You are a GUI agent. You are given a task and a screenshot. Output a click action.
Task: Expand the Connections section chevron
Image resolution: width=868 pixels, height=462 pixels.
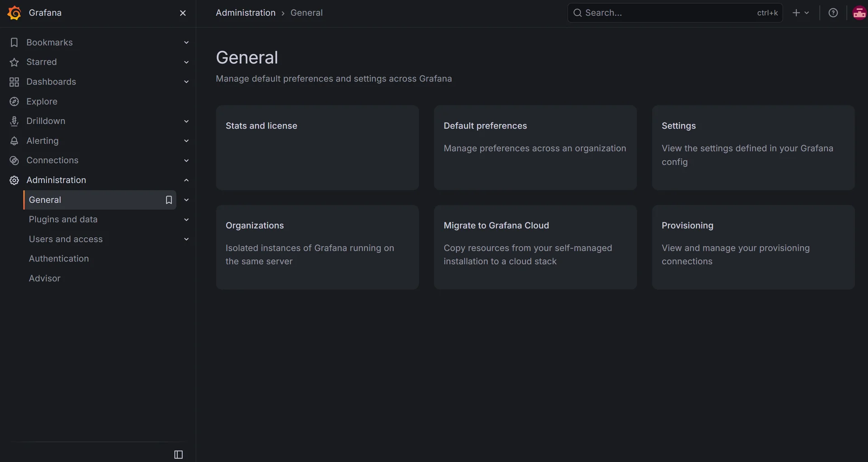(x=186, y=160)
